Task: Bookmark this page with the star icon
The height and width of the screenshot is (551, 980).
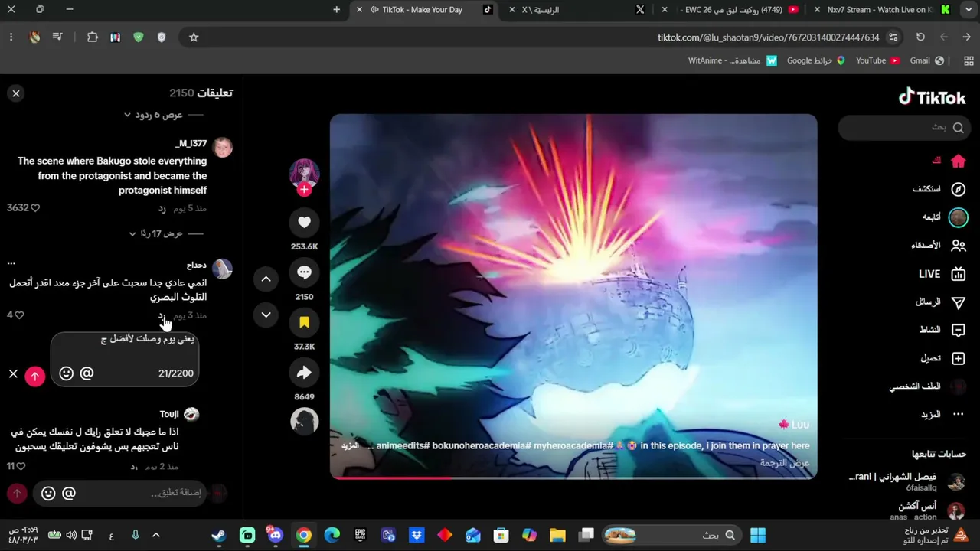Action: (194, 37)
